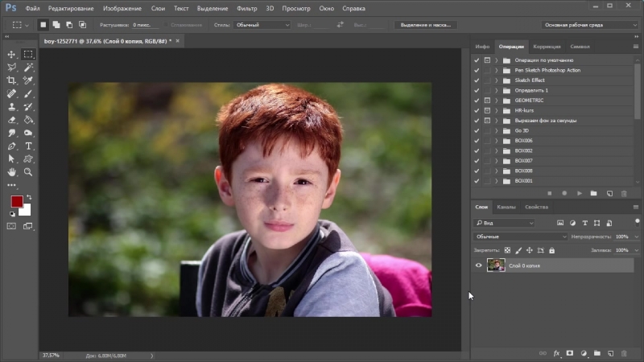The image size is (644, 362).
Task: Select the Crop tool
Action: pos(11,80)
